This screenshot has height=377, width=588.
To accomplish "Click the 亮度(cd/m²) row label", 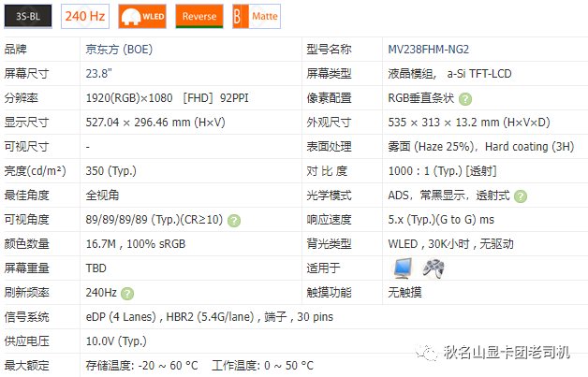I will coord(36,171).
